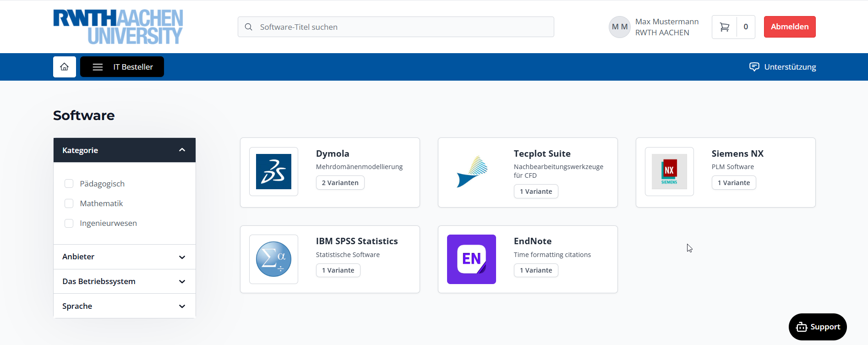Open the IT Besteller menu
Image resolution: width=868 pixels, height=345 pixels.
(x=122, y=67)
